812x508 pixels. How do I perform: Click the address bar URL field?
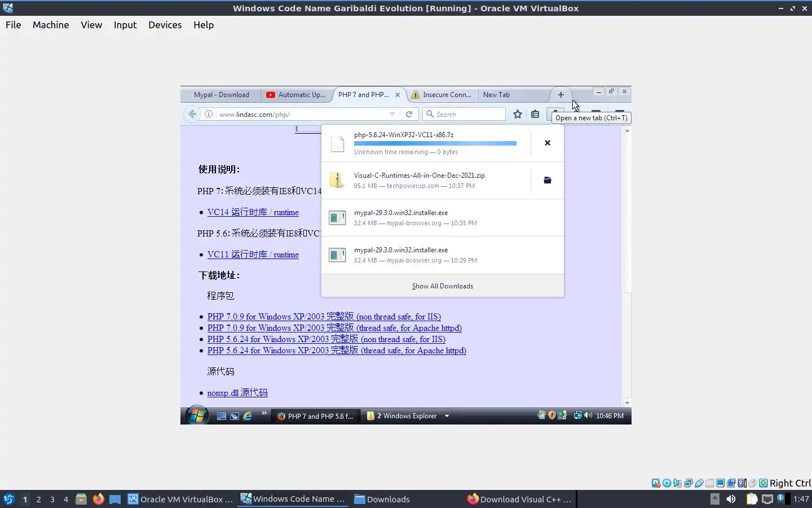[x=302, y=114]
